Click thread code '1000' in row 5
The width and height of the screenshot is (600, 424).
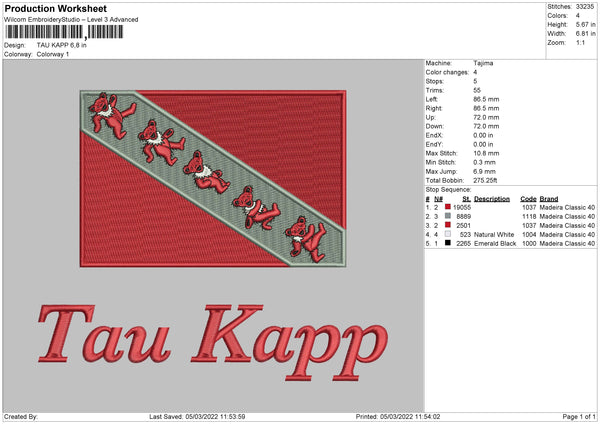pyautogui.click(x=529, y=243)
